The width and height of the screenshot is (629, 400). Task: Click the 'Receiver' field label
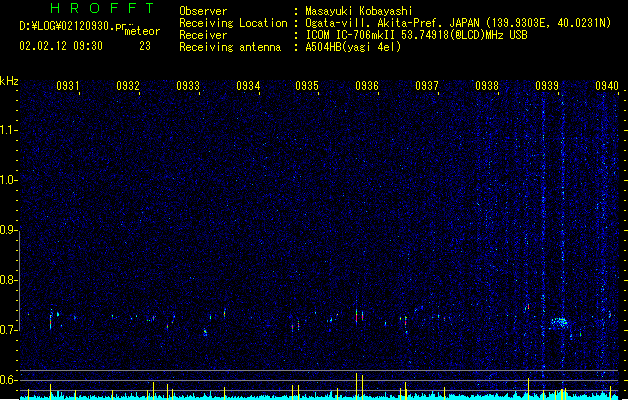(203, 35)
